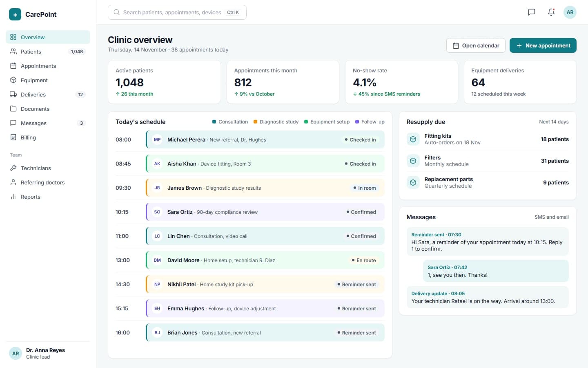Open Referring doctors in sidebar

(x=48, y=182)
